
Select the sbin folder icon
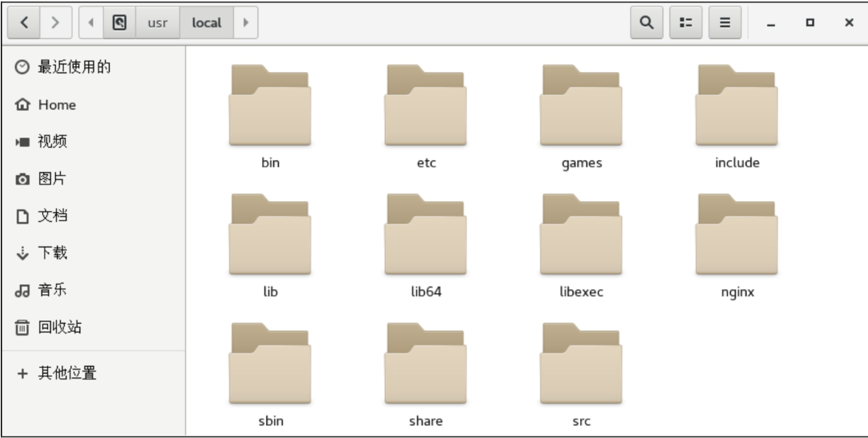point(270,364)
